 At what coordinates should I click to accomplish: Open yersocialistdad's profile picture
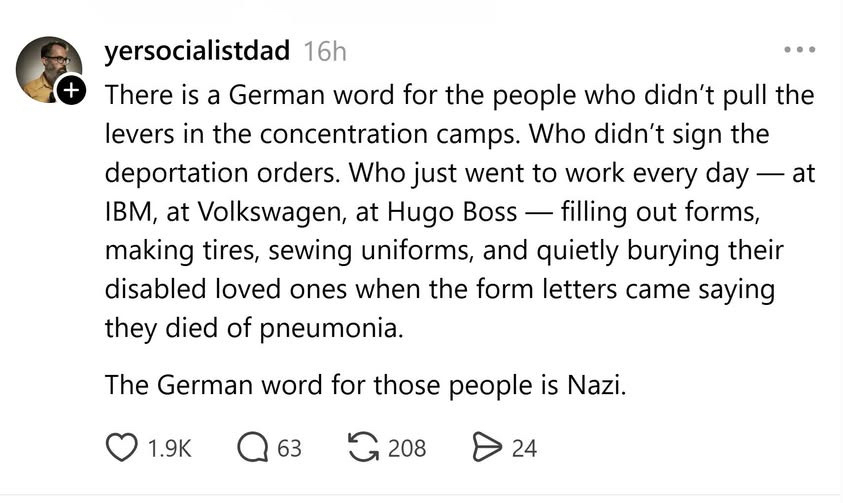(x=47, y=68)
